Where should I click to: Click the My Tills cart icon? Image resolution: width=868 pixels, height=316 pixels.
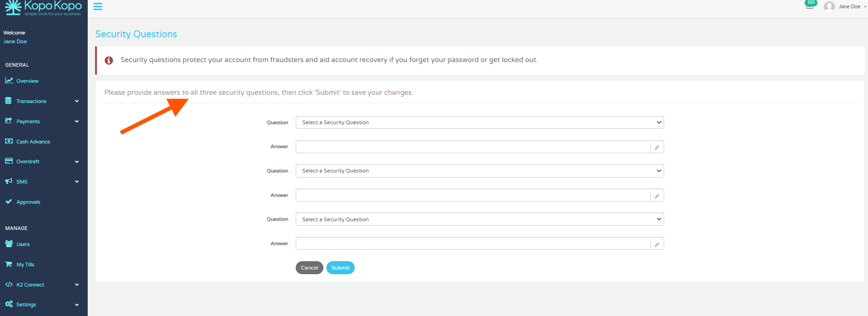tap(9, 264)
